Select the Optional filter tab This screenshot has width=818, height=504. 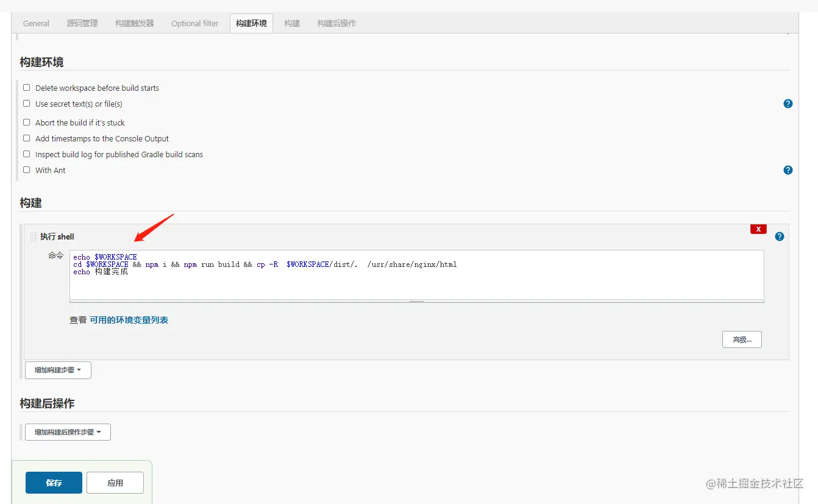[x=195, y=23]
